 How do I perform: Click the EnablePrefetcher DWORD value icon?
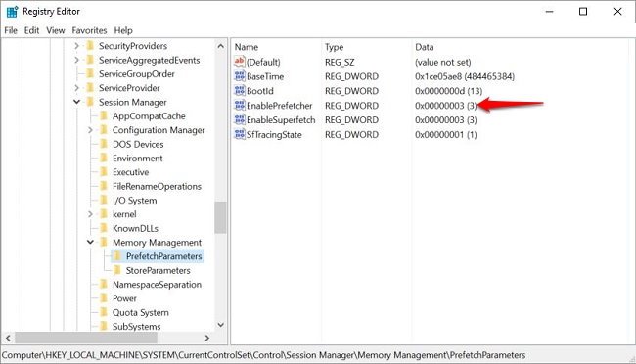[240, 105]
